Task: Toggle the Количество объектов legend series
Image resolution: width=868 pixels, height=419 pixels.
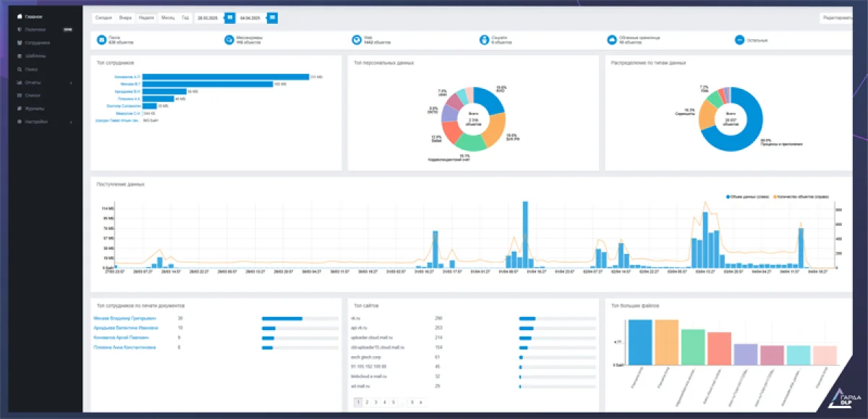Action: coord(801,197)
